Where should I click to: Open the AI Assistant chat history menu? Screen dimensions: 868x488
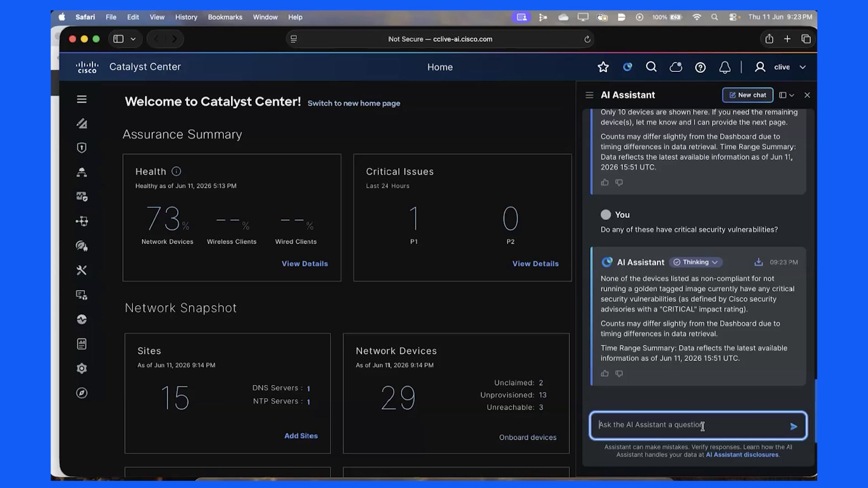[589, 95]
